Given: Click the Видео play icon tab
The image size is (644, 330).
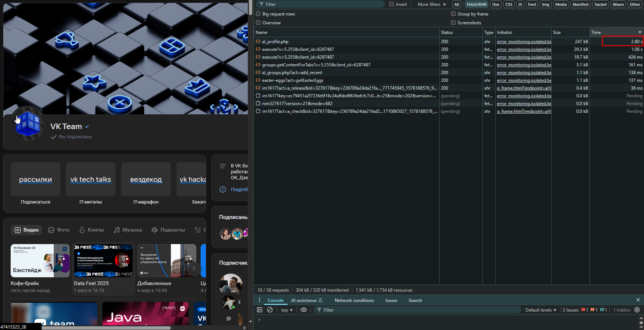Looking at the screenshot, I should (17, 230).
